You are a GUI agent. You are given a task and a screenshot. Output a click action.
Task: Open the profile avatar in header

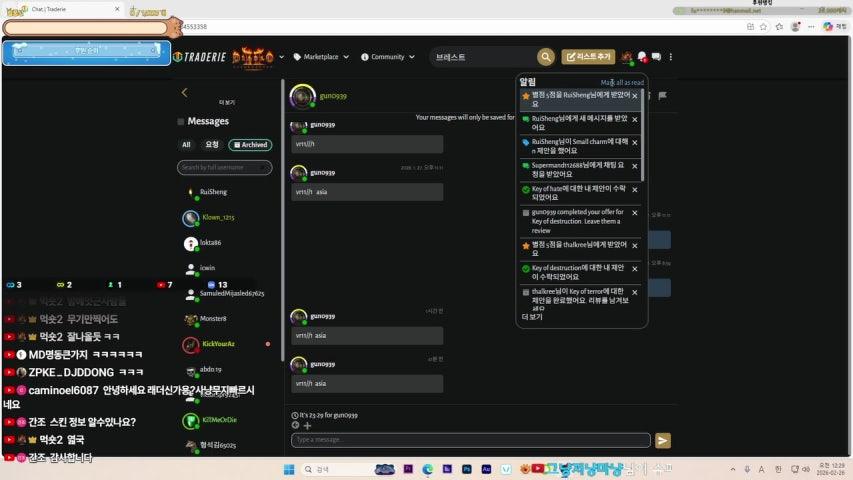point(627,57)
